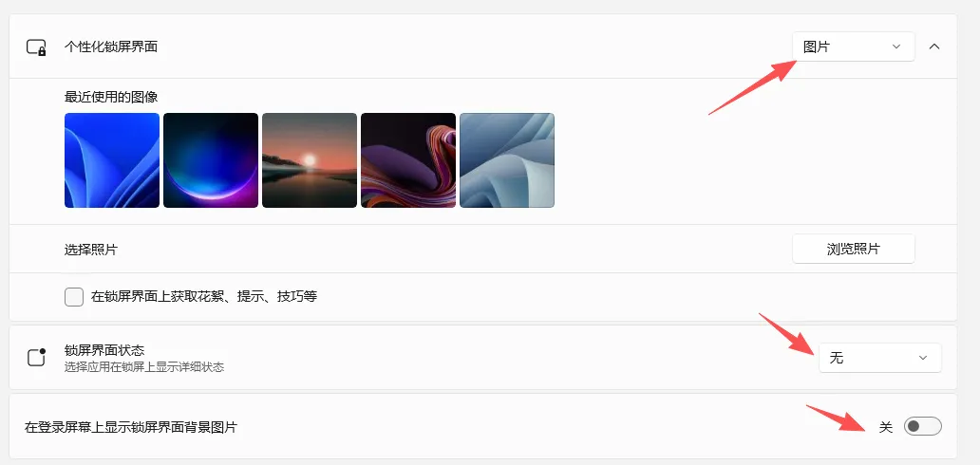This screenshot has width=980, height=465.
Task: Open the 图片 dropdown for lock screen background
Action: pos(853,46)
